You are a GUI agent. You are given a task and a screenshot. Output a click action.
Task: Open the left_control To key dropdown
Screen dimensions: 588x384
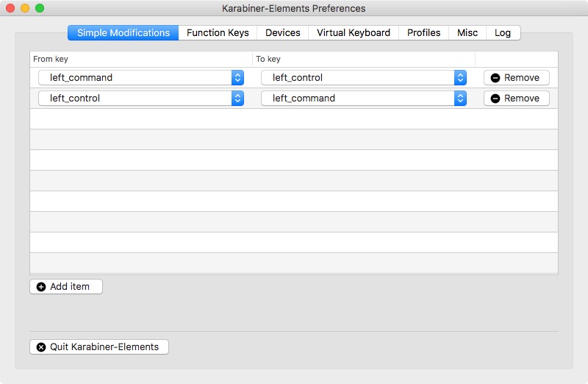point(364,78)
